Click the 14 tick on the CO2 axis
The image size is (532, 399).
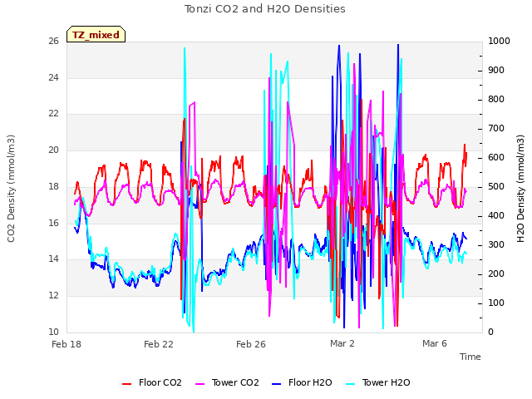tap(53, 259)
